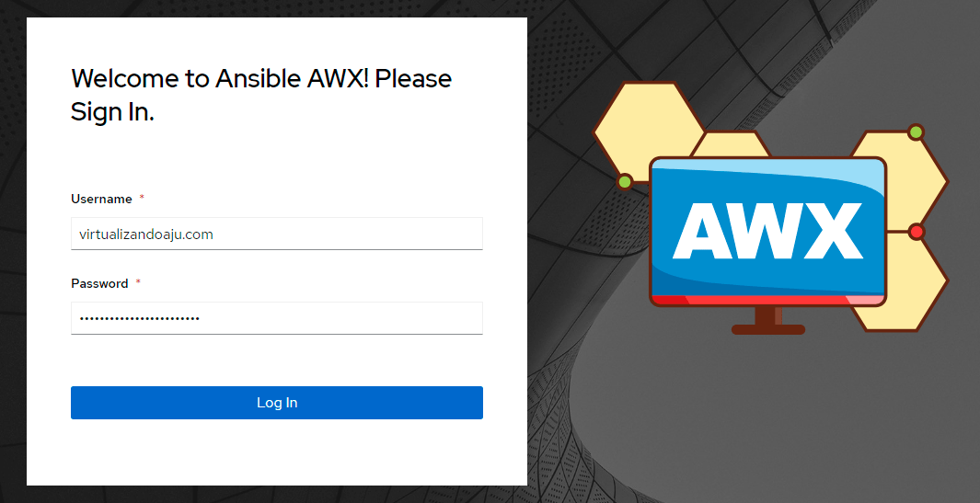Focus the Password input field
Image resolution: width=980 pixels, height=503 pixels.
[276, 318]
